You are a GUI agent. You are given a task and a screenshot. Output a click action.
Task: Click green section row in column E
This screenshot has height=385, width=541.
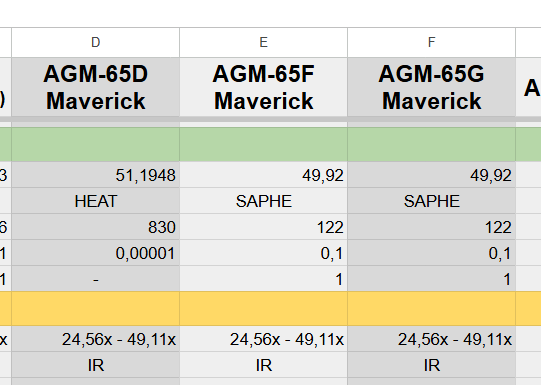[264, 144]
